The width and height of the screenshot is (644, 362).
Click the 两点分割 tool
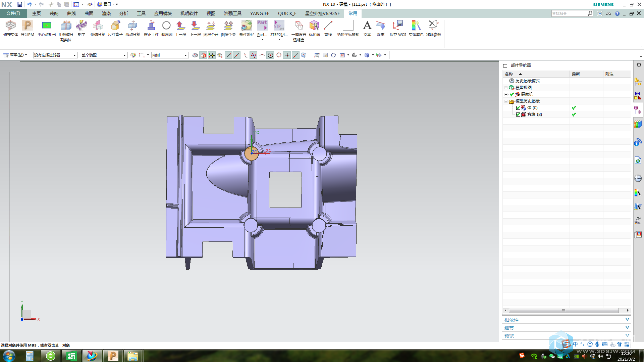click(x=133, y=26)
